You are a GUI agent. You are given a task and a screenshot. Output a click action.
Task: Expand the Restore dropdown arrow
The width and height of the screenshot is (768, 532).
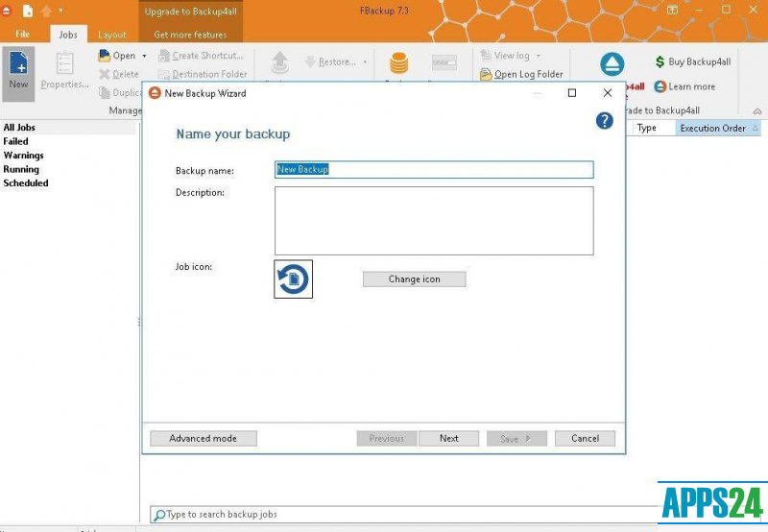click(x=365, y=62)
